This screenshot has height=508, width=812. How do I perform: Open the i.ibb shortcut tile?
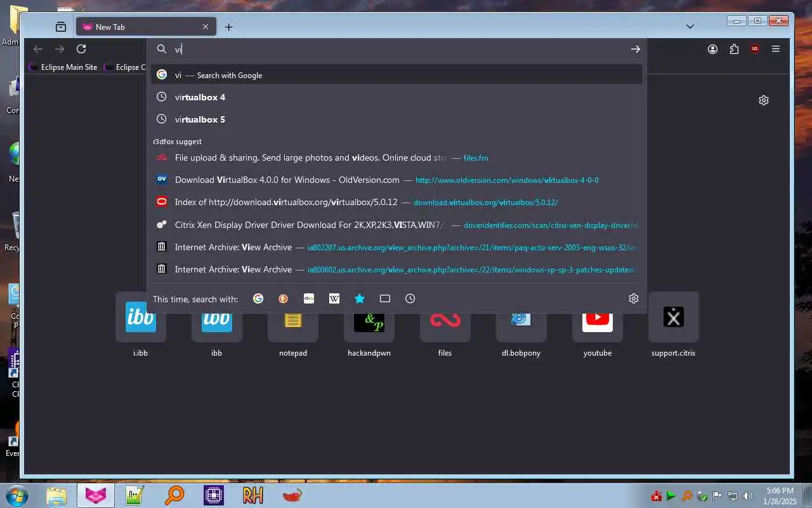coord(141,325)
